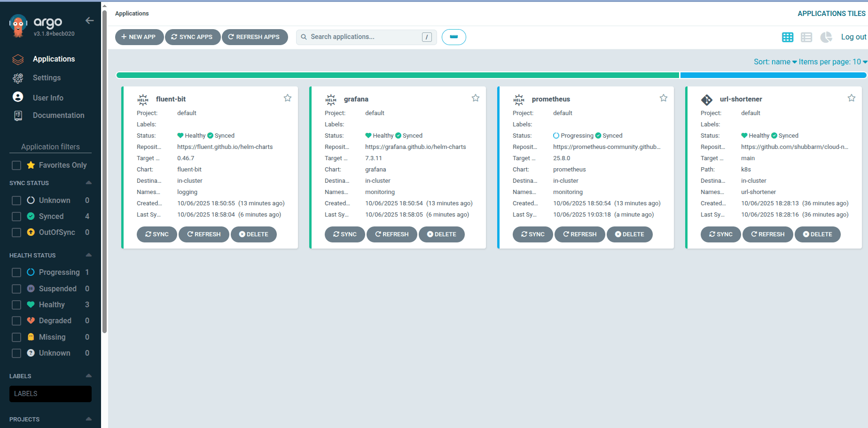Open Documentation in the sidebar
This screenshot has height=428, width=868.
point(59,115)
